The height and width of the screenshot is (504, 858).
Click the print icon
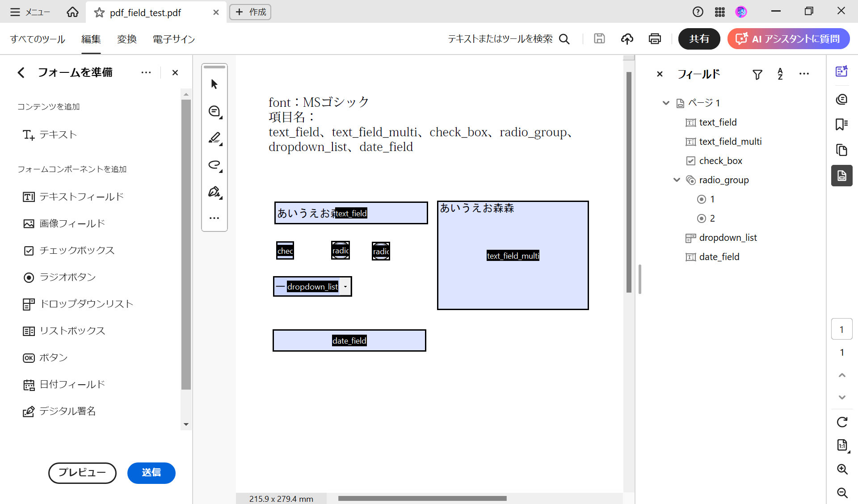click(655, 39)
